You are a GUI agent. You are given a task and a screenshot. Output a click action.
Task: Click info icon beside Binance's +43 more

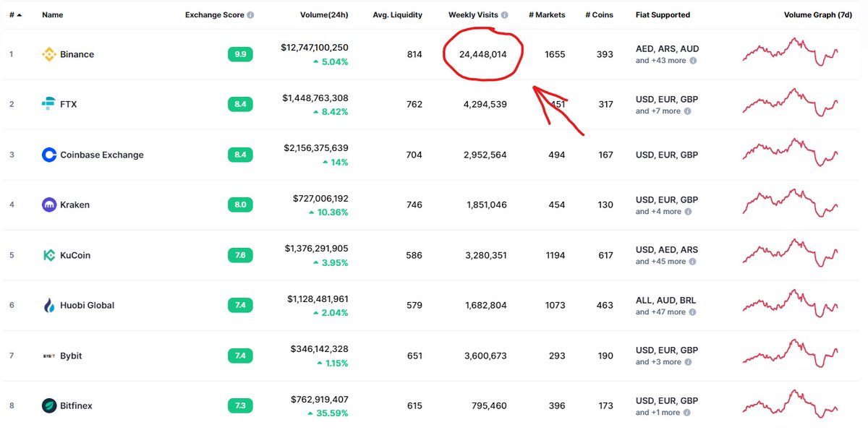693,61
